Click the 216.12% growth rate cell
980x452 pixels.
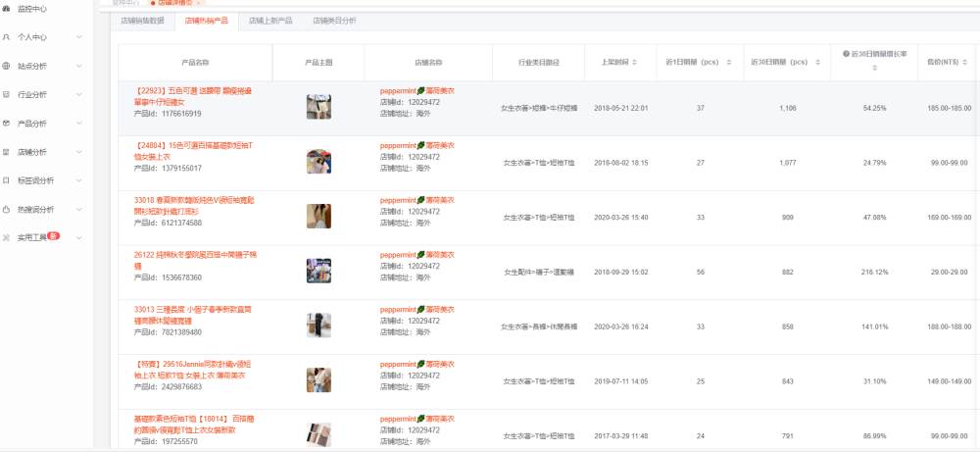coord(874,272)
